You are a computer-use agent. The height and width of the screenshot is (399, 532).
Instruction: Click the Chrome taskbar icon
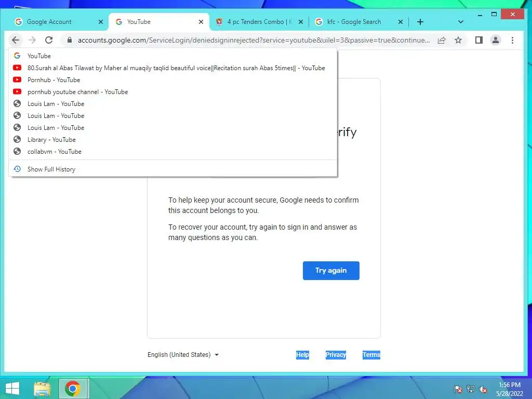73,389
